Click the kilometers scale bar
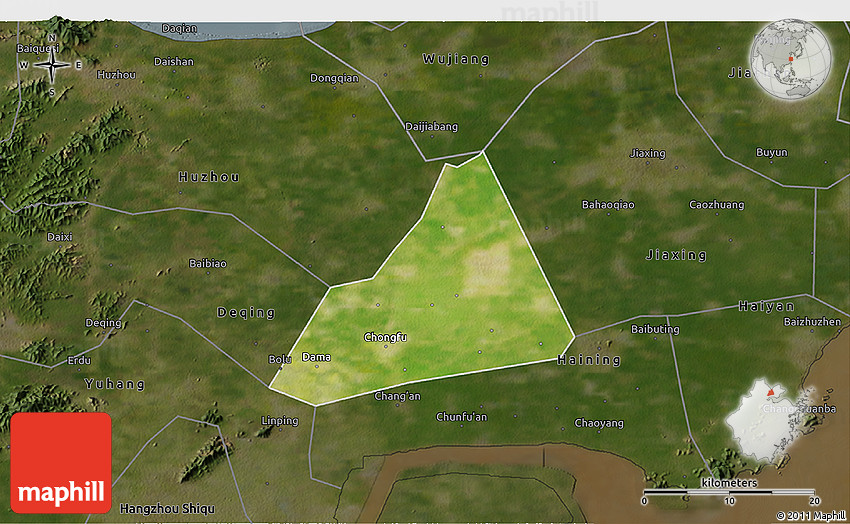Image resolution: width=850 pixels, height=524 pixels. pos(729,493)
